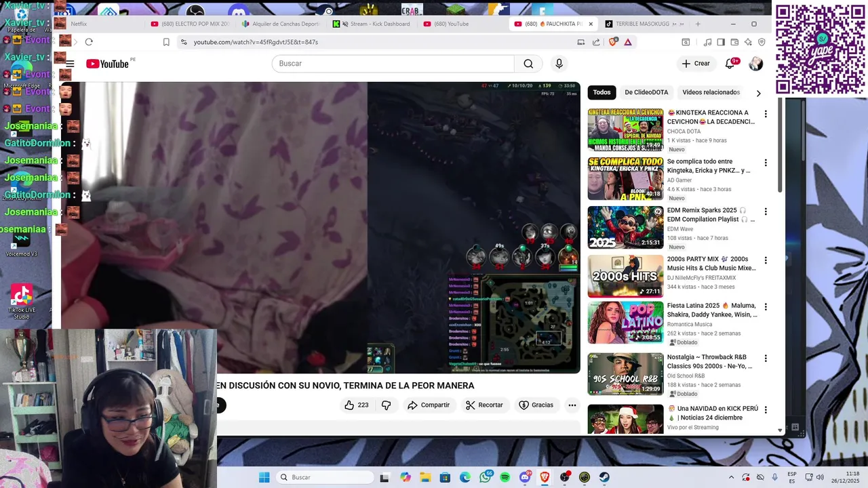Click the Crear create button
868x488 pixels.
[696, 64]
